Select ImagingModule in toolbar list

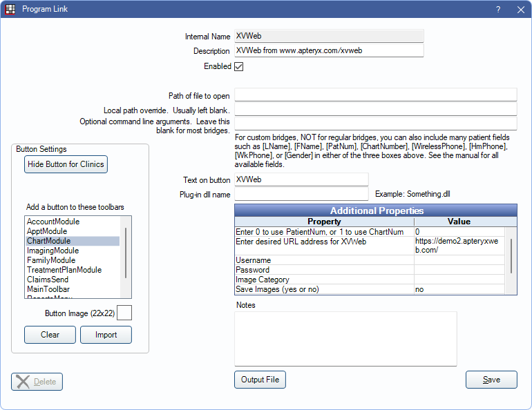coord(73,251)
